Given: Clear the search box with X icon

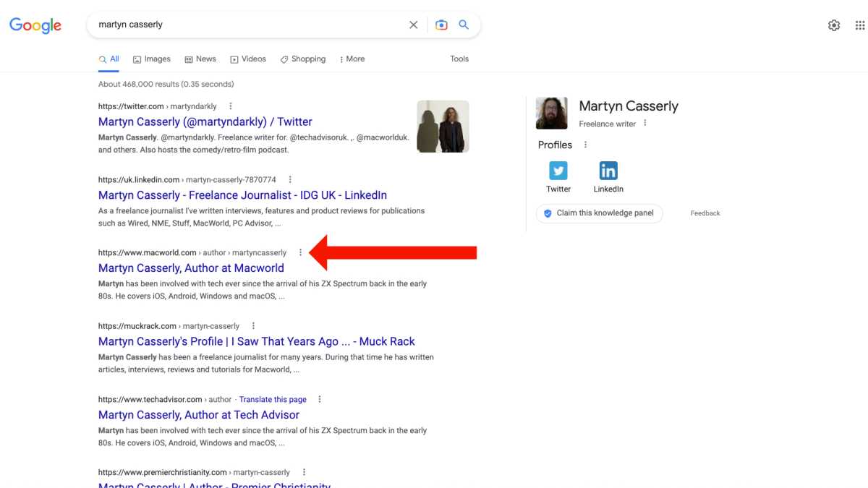Looking at the screenshot, I should point(414,25).
